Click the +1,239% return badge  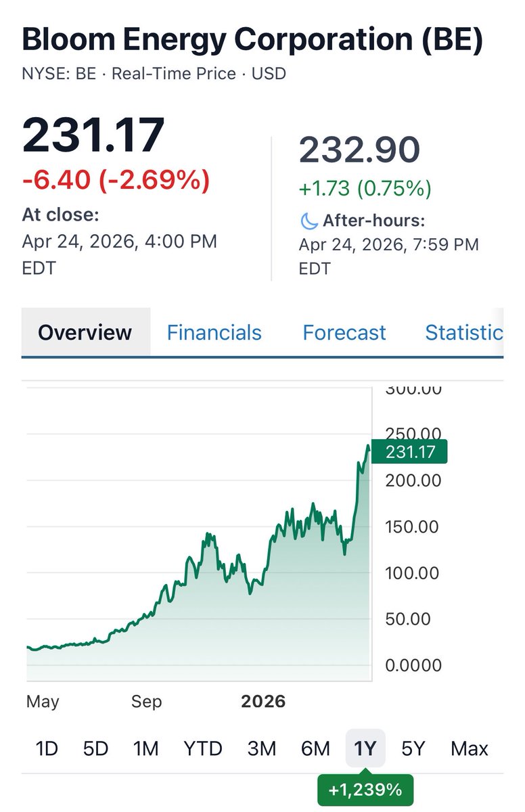click(x=365, y=789)
